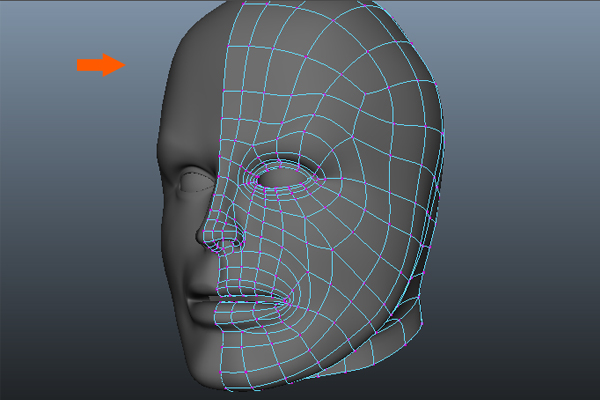Click the closed eye on the smooth half

(198, 181)
